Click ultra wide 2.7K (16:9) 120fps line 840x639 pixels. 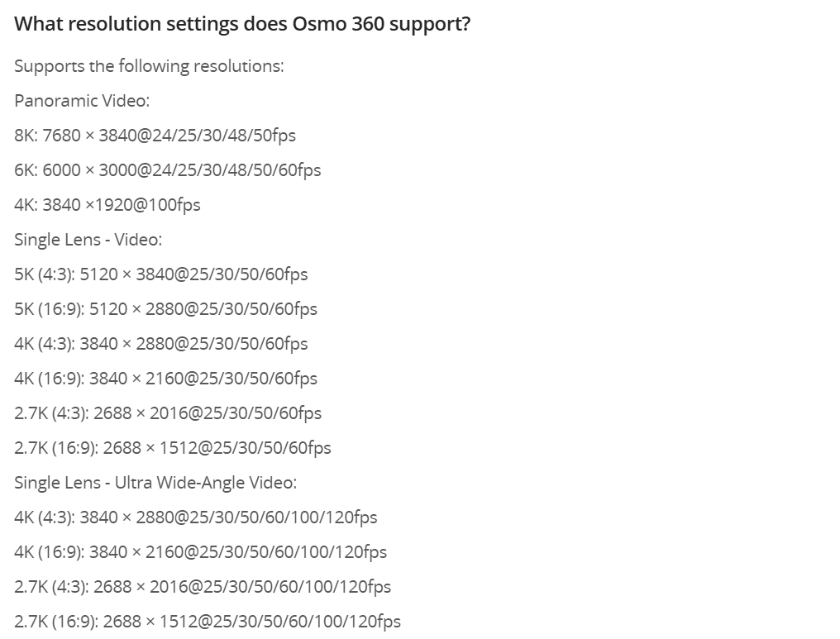click(208, 622)
